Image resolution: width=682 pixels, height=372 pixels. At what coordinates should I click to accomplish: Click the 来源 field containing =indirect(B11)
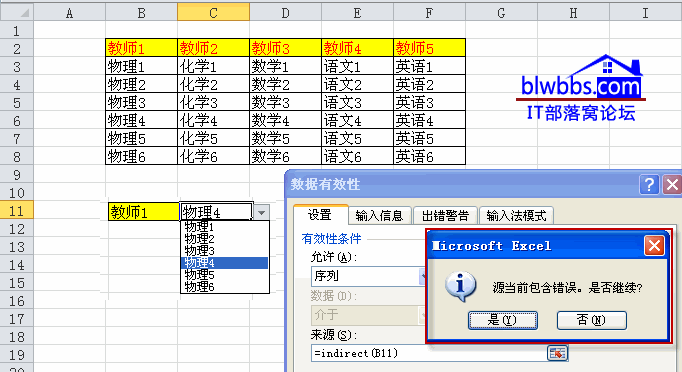(428, 353)
